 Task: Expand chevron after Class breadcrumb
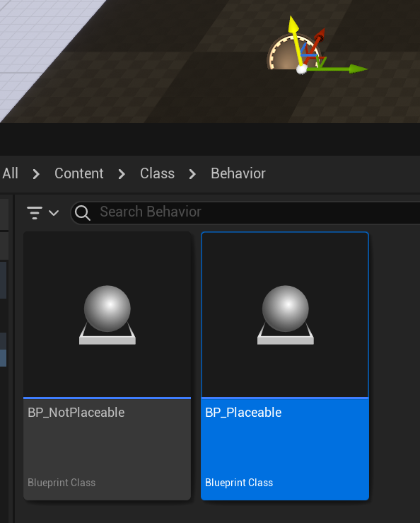coord(192,174)
